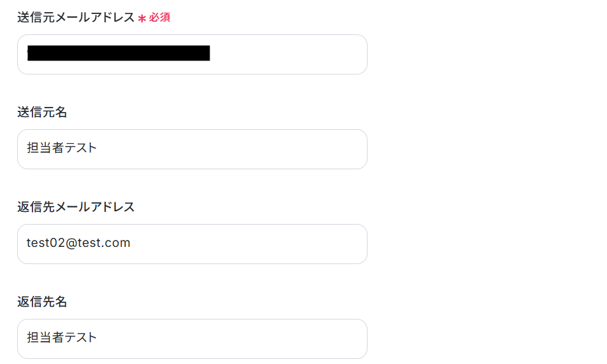Click the 送信元名 label
The width and height of the screenshot is (607, 364).
point(42,112)
